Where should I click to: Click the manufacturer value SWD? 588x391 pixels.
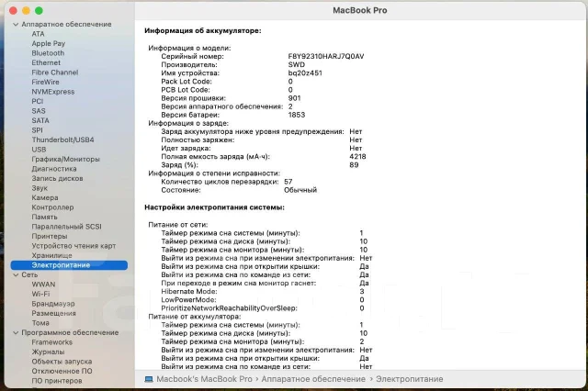coord(296,65)
